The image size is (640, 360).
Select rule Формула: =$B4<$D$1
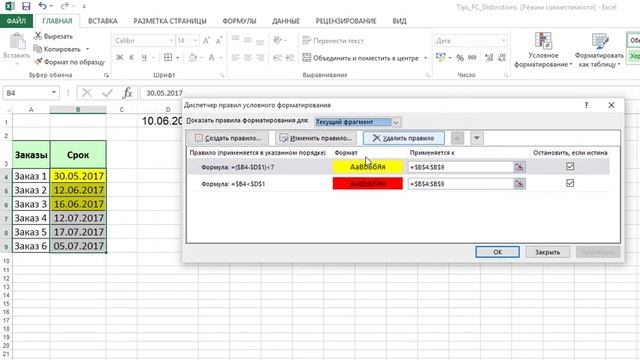(x=233, y=184)
